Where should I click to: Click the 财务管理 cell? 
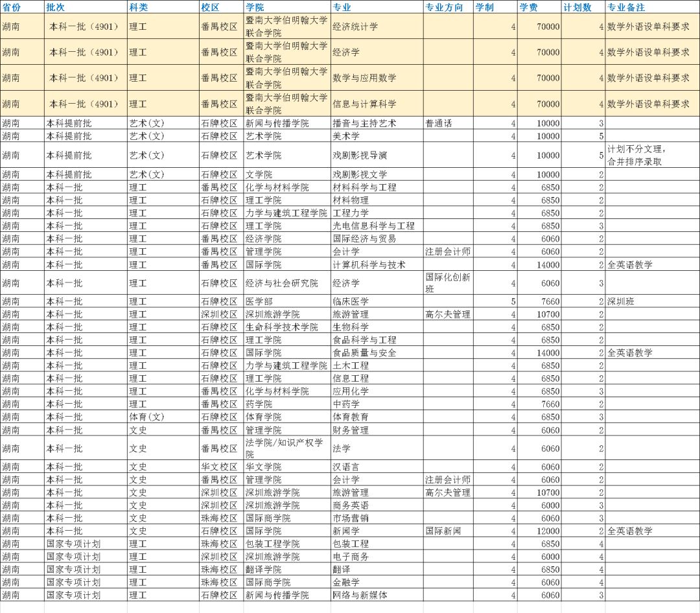pyautogui.click(x=377, y=430)
